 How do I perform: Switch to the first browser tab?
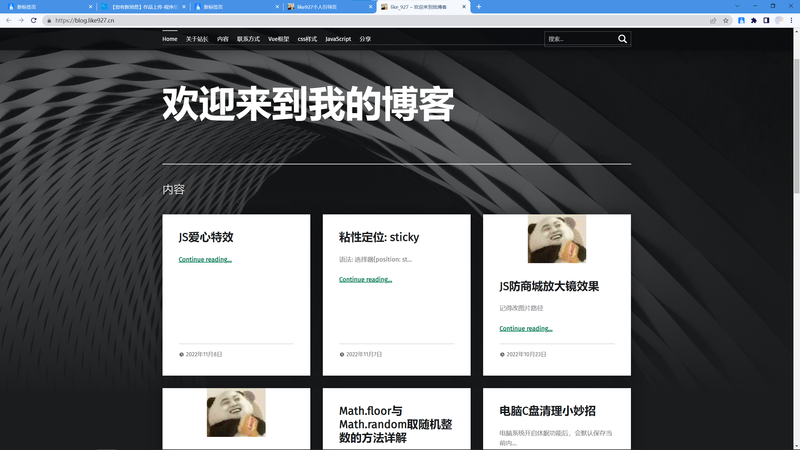[x=48, y=7]
